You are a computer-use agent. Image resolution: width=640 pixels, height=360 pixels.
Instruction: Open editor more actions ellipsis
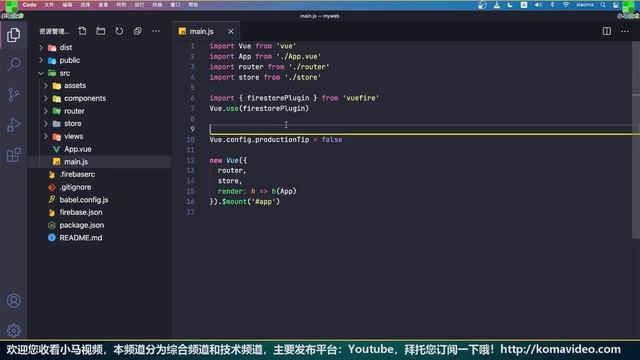click(625, 31)
